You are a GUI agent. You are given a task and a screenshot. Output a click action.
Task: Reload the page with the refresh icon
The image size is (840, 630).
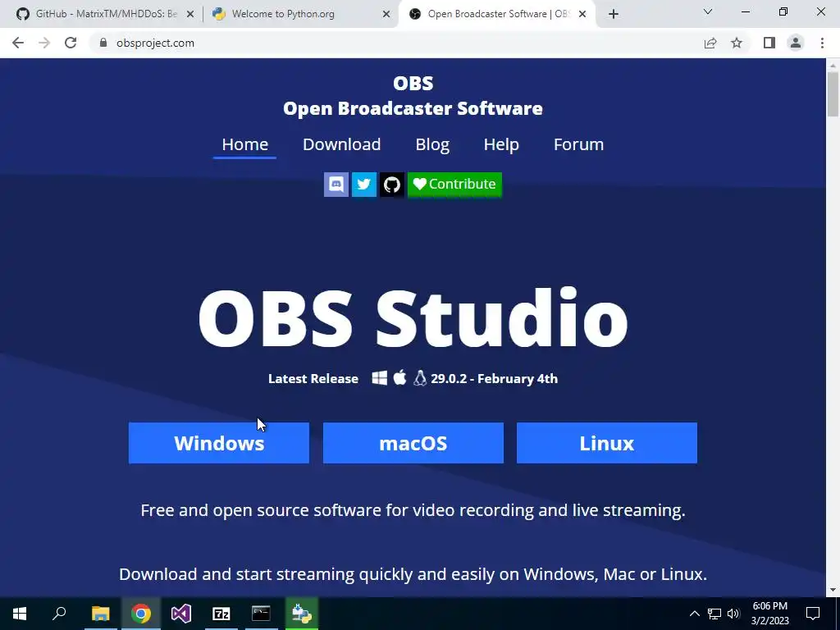pos(71,43)
